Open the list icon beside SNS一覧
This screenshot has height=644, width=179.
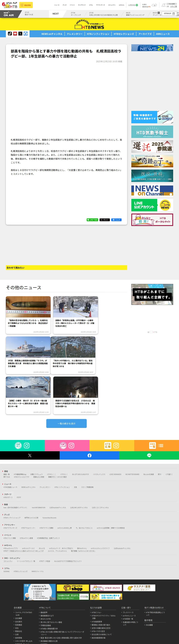point(161,446)
